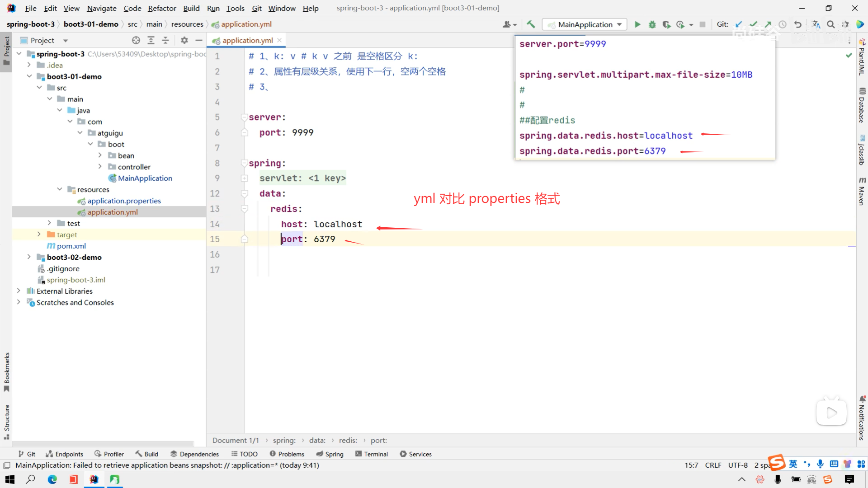The height and width of the screenshot is (488, 868).
Task: Click the Debug bug icon
Action: tap(652, 24)
